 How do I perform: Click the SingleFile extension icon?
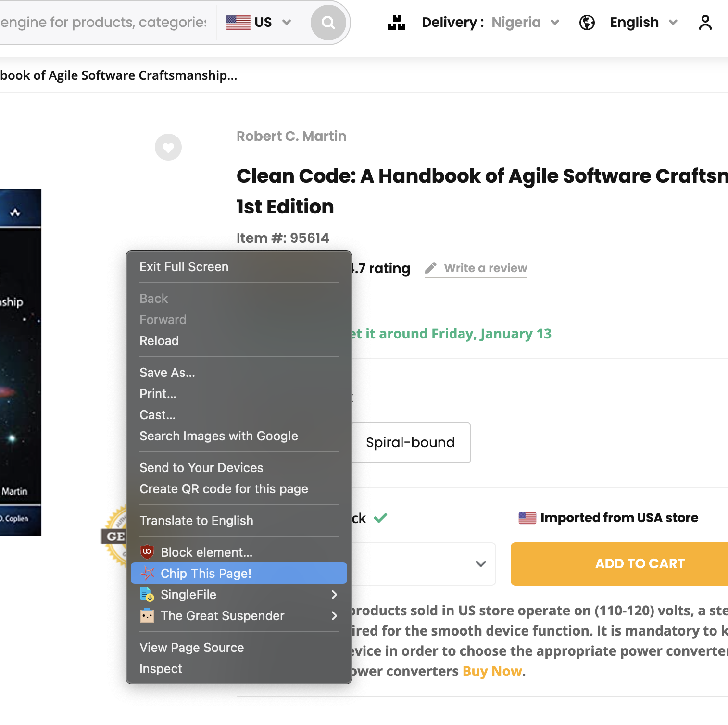[147, 595]
